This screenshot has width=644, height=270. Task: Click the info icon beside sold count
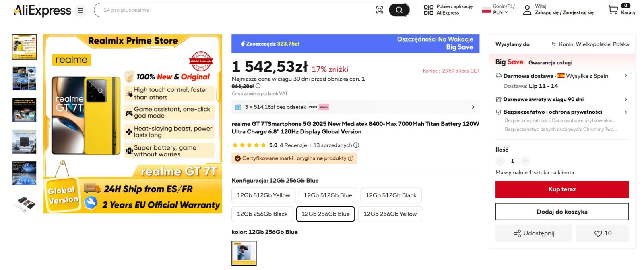click(x=356, y=145)
